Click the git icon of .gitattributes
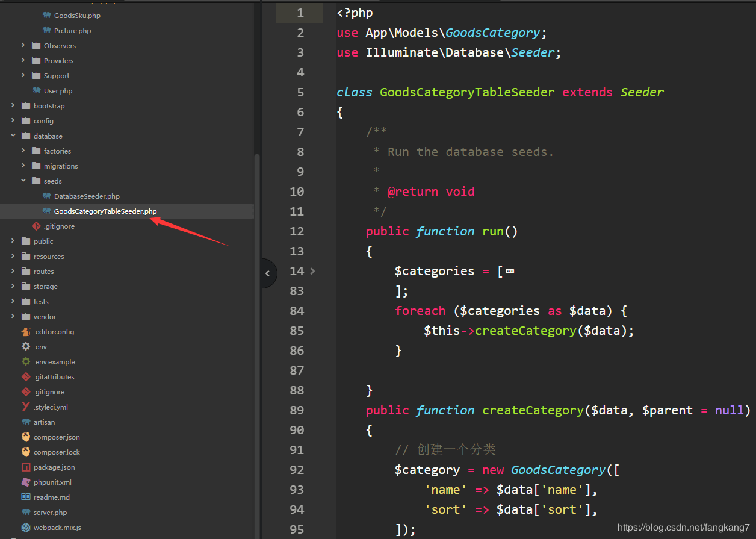 (25, 377)
